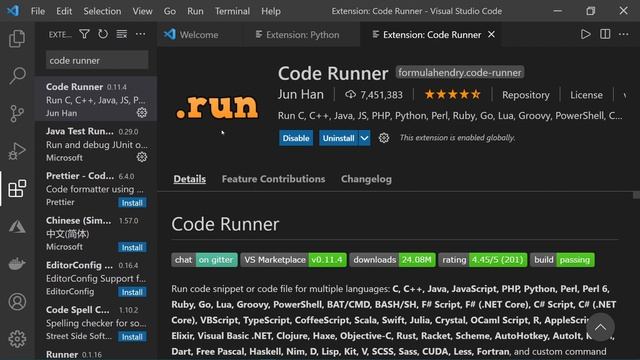Close the Extension: Code Runner tab
The width and height of the screenshot is (640, 360).
point(491,35)
